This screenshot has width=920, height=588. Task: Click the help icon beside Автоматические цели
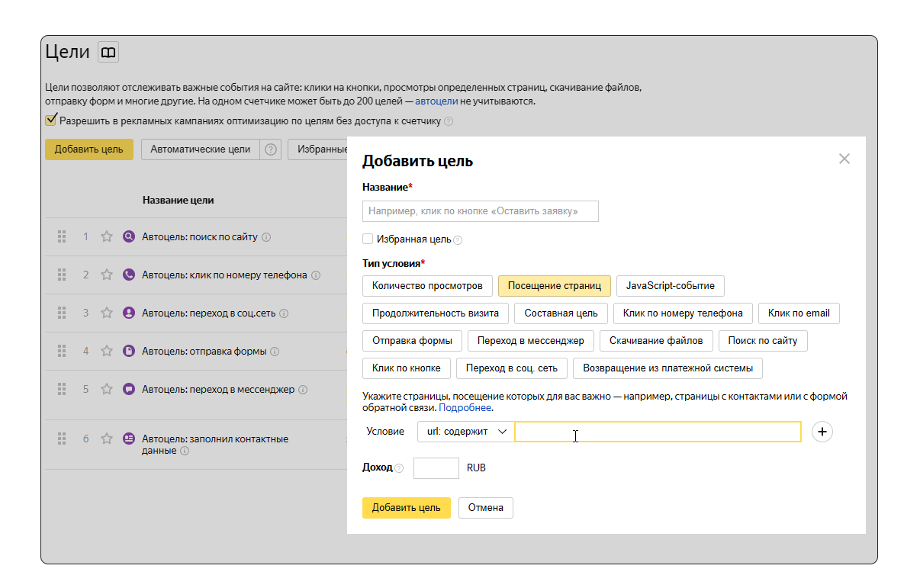(x=271, y=149)
